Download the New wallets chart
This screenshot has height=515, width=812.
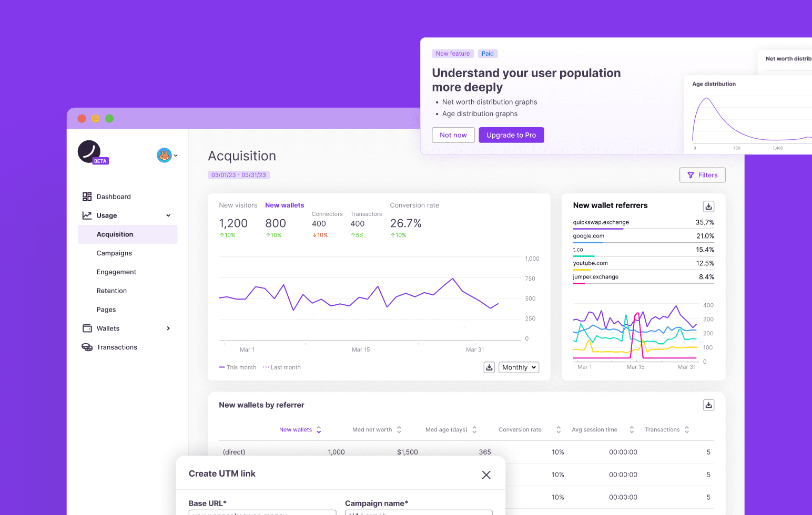pos(489,367)
